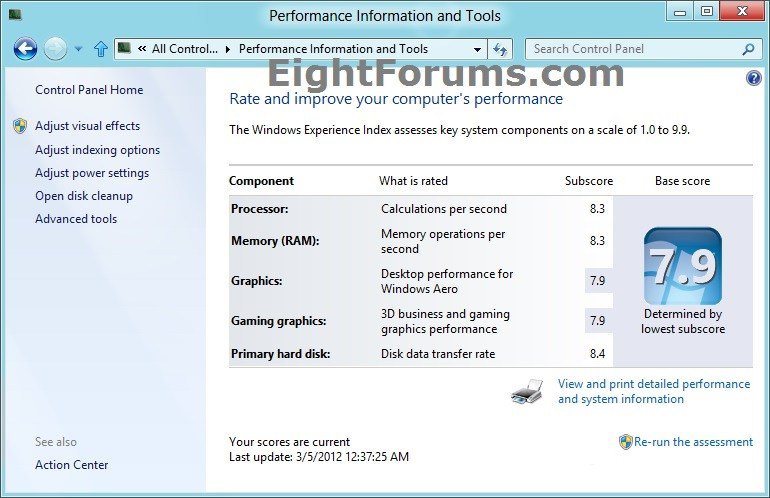This screenshot has height=498, width=770.
Task: Click the address bar Control Panel icon
Action: tap(125, 48)
